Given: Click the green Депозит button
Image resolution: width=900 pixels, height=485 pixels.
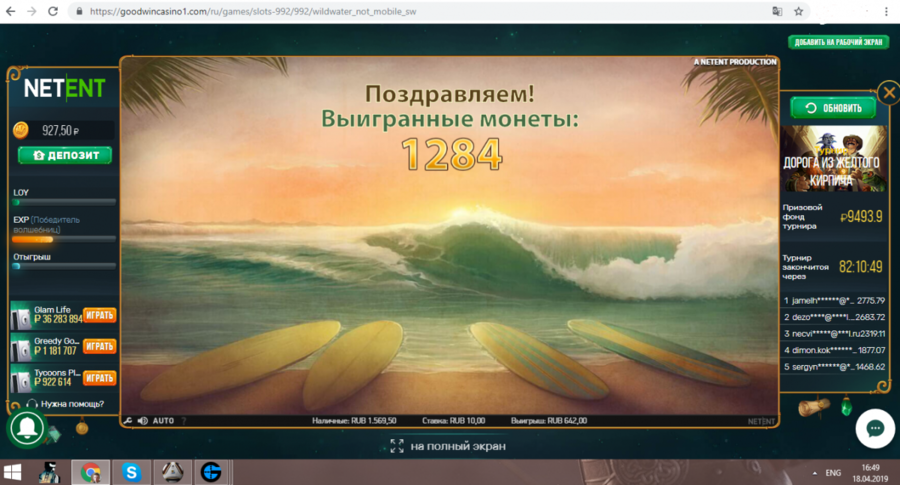Looking at the screenshot, I should tap(65, 156).
